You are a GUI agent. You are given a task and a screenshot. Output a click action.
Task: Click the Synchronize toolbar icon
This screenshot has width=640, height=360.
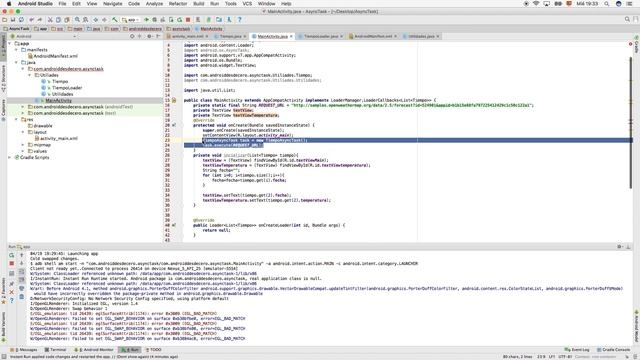(21, 19)
